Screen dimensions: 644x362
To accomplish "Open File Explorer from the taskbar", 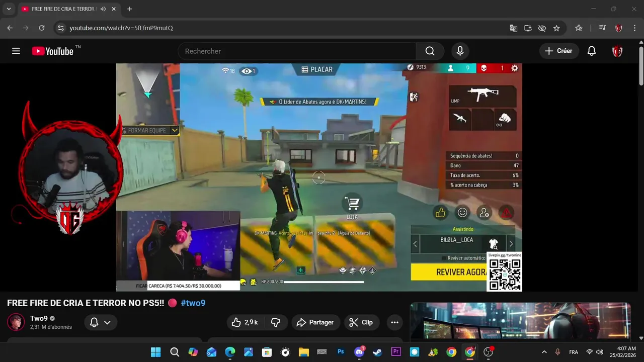I will [303, 352].
